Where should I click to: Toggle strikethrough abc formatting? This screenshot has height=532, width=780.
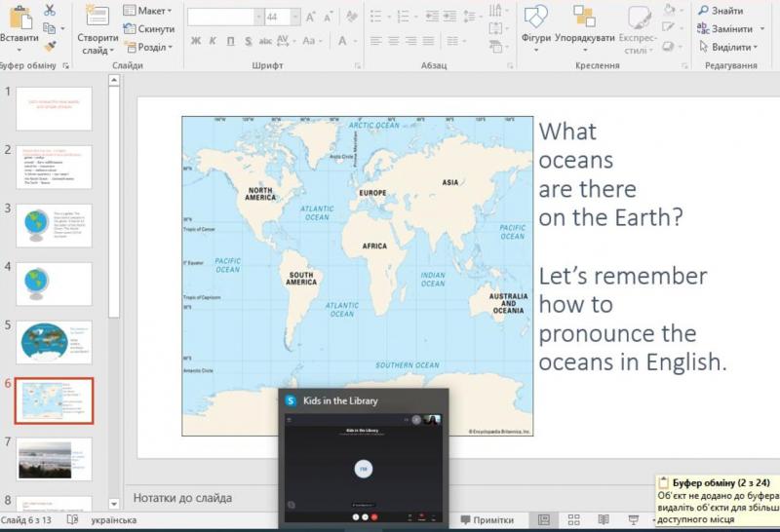coord(265,41)
